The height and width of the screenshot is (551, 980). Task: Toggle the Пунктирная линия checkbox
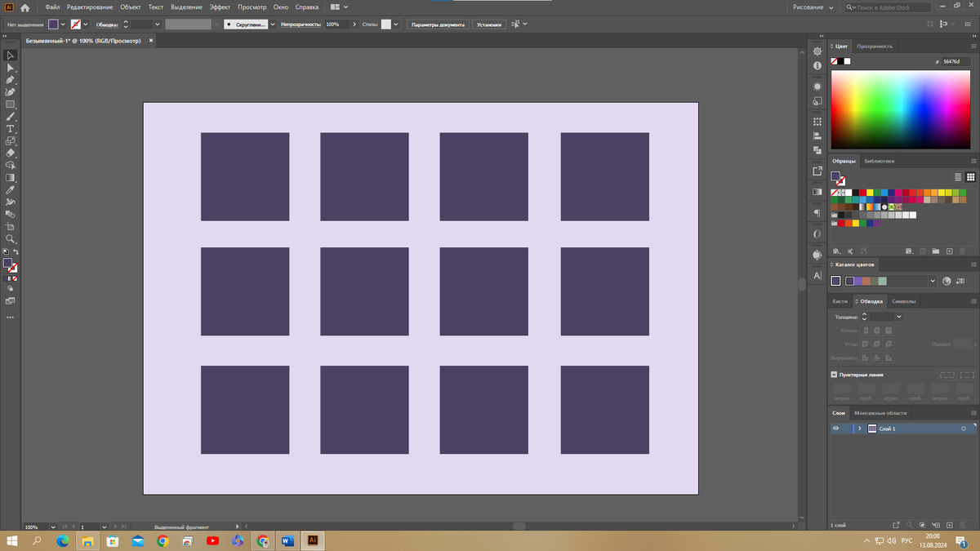coord(834,375)
